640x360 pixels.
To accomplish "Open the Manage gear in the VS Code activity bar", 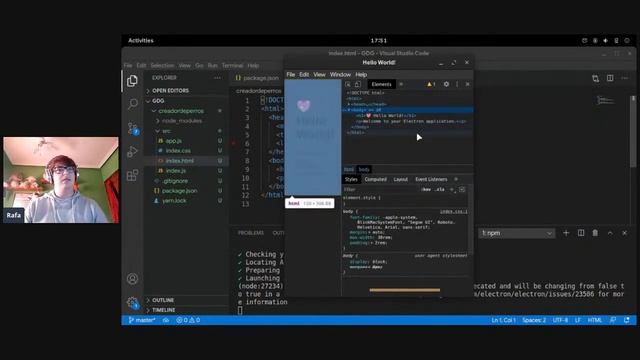I will pos(132,303).
